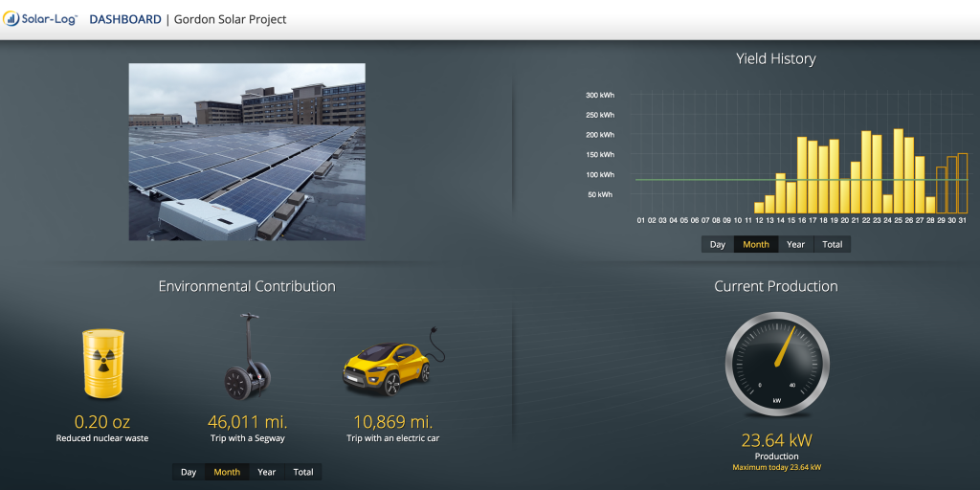Click the 01 day label on chart axis
The width and height of the screenshot is (980, 490).
(x=640, y=220)
